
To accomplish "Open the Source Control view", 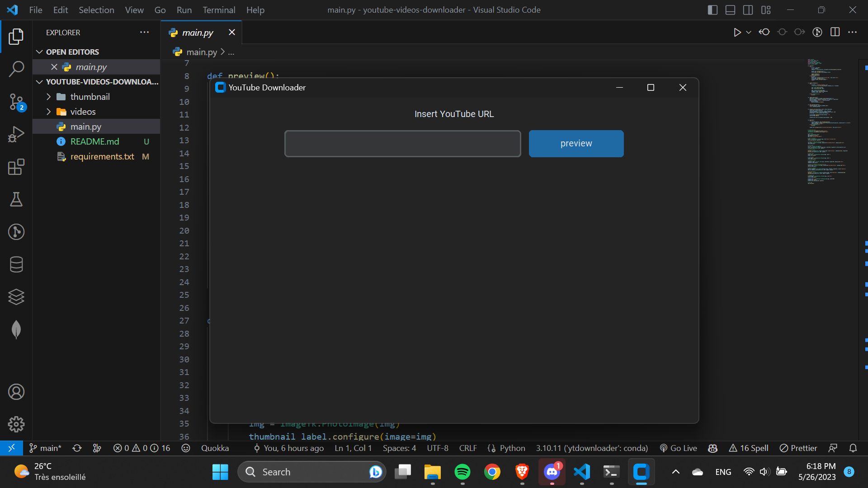I will pos(16,102).
